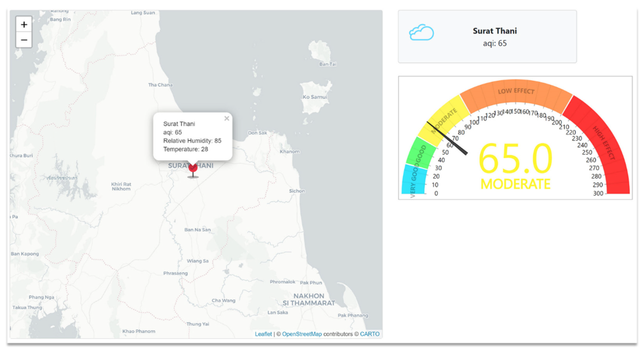Close the Surat Thani popup
Image resolution: width=644 pixels, height=354 pixels.
point(226,118)
